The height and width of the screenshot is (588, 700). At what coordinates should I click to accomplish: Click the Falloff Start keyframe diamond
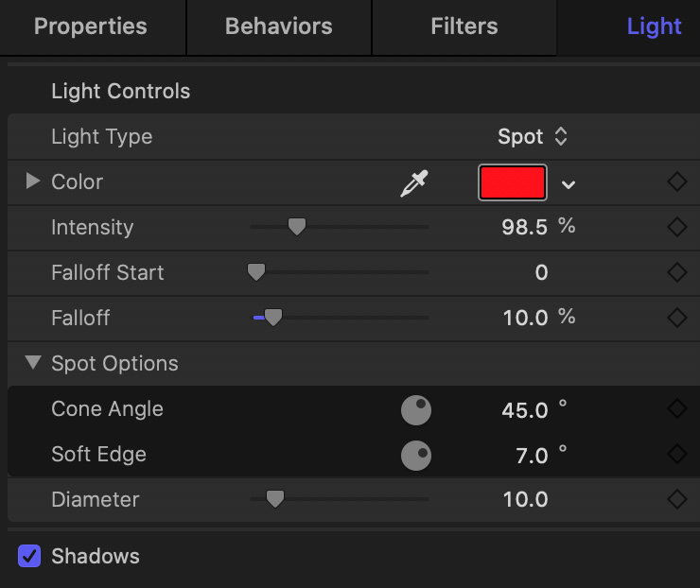coord(676,272)
